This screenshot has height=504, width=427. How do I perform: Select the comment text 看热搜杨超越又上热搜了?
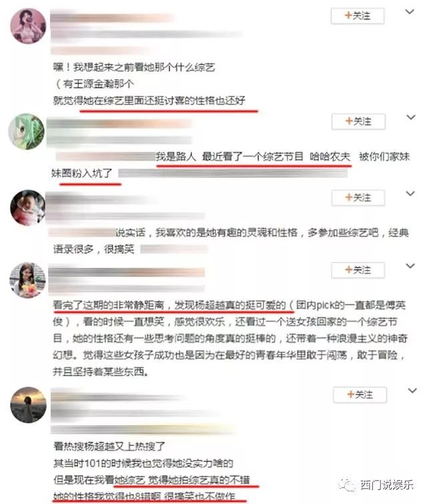(x=109, y=446)
